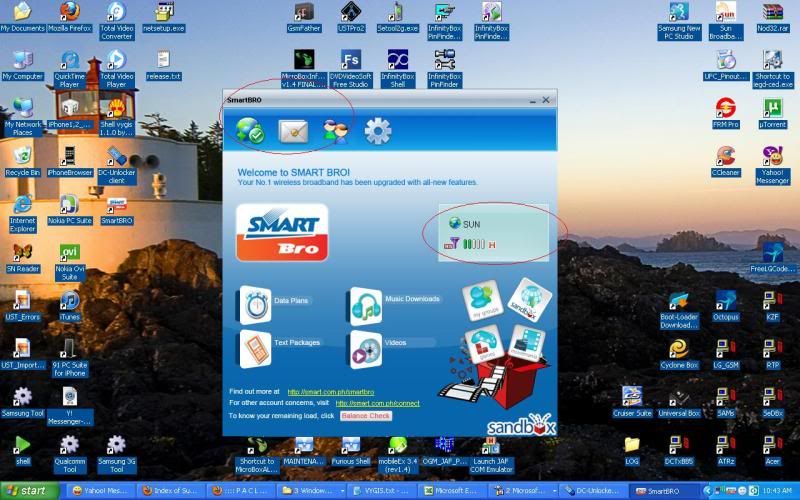Click the Music Downloads label
Image resolution: width=800 pixels, height=500 pixels.
[x=412, y=299]
